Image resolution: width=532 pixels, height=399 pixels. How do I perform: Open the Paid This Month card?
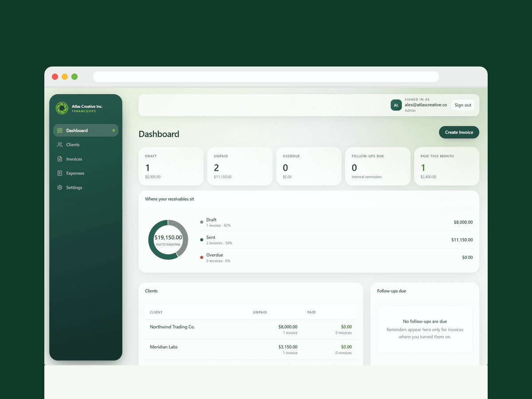pyautogui.click(x=447, y=166)
